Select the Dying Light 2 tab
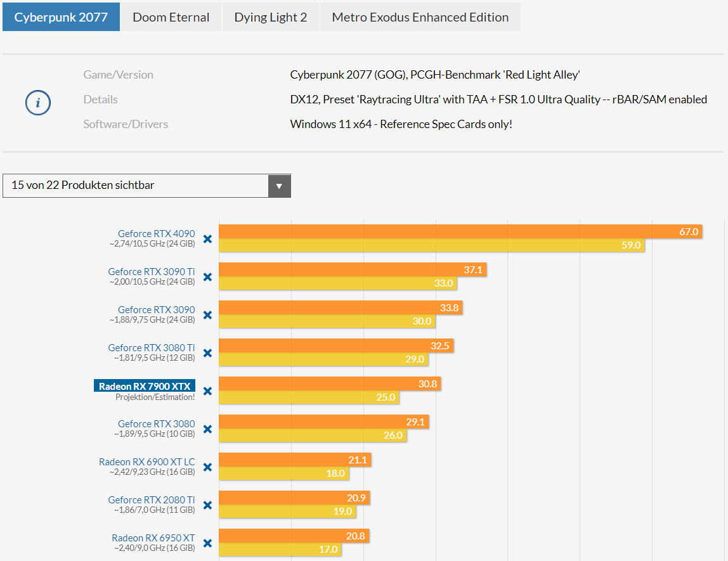The image size is (728, 561). (271, 17)
